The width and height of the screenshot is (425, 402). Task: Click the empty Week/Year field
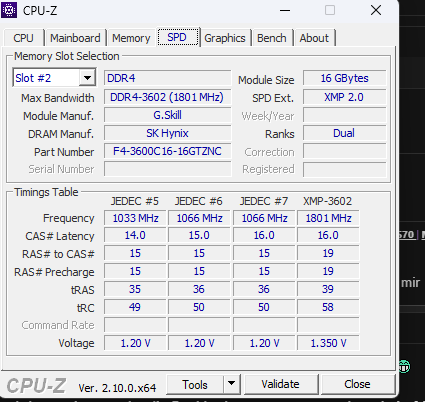coord(344,115)
